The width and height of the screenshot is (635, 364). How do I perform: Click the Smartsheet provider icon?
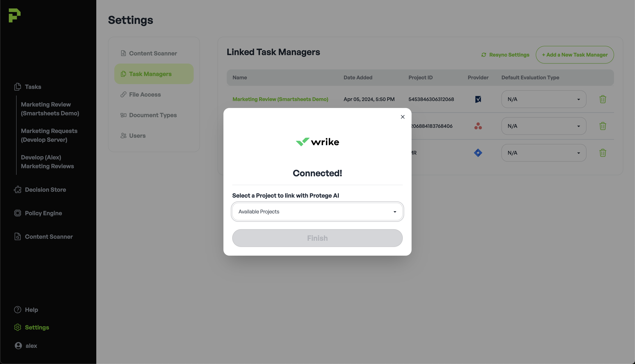click(x=478, y=99)
